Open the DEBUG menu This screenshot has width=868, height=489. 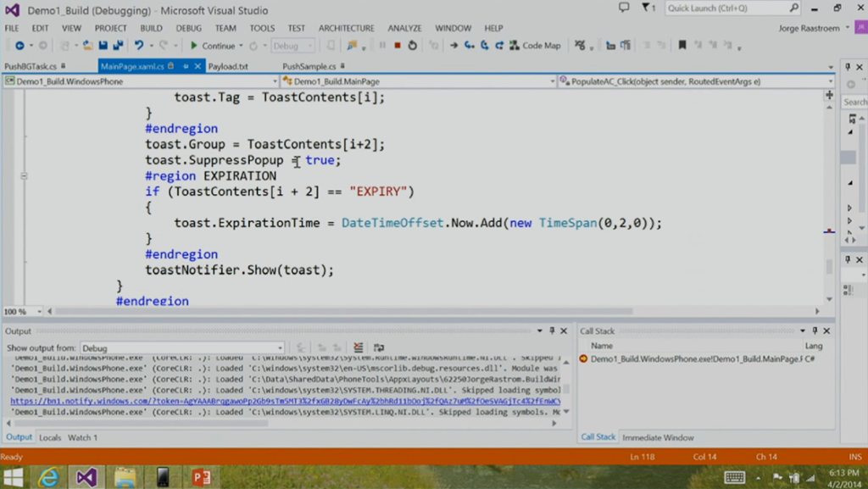coord(189,28)
